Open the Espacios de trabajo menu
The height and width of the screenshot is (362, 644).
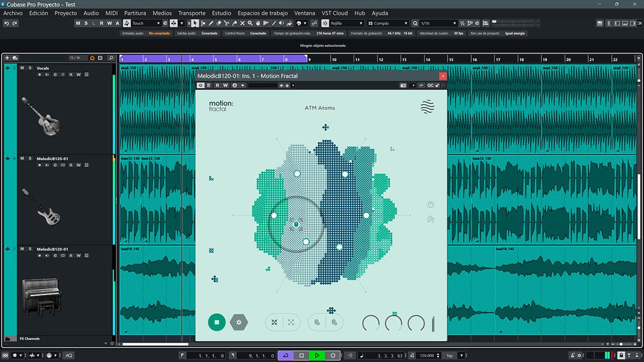262,13
